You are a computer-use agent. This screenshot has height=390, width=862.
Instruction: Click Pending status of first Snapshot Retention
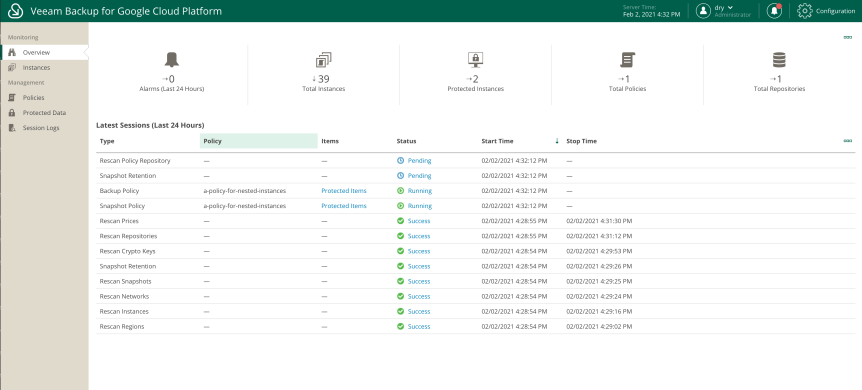pyautogui.click(x=419, y=176)
